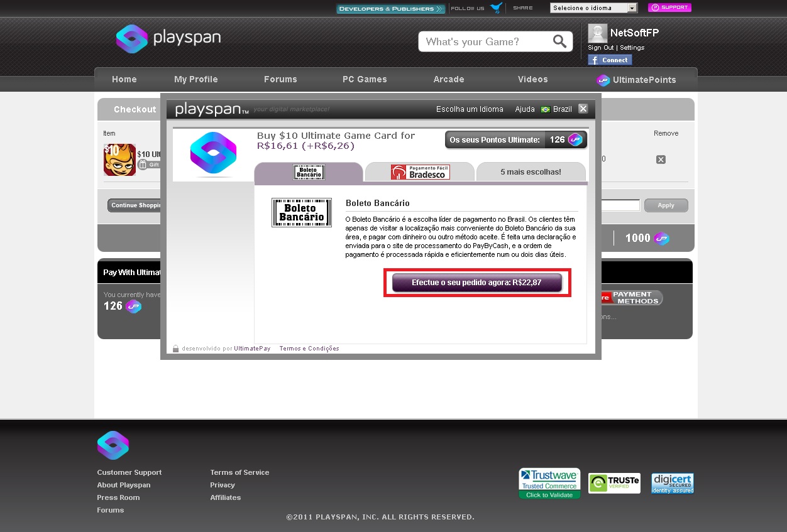
Task: Click the Gift icon under cart item
Action: pos(143,165)
